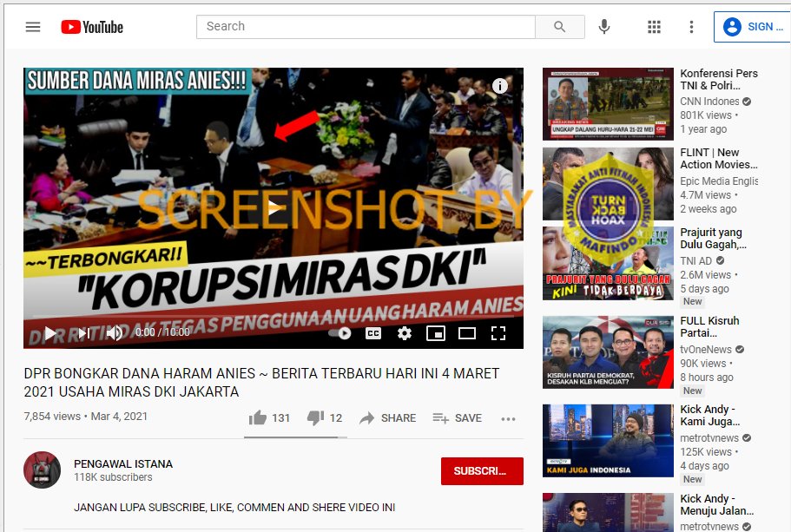Click the CNN Indonesia channel name
This screenshot has width=791, height=532.
[709, 102]
